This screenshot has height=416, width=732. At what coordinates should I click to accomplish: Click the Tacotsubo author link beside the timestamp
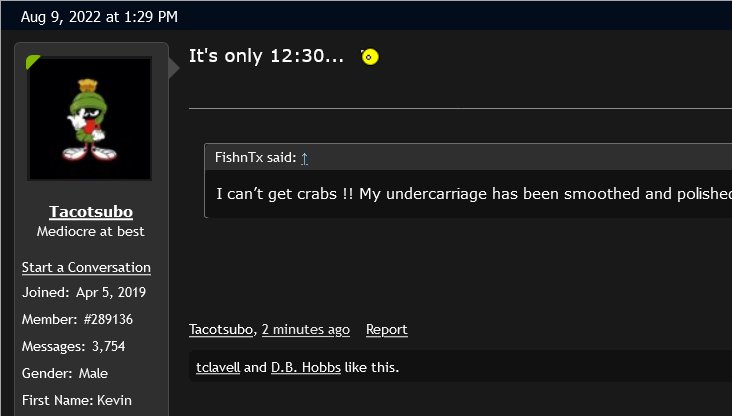click(221, 330)
